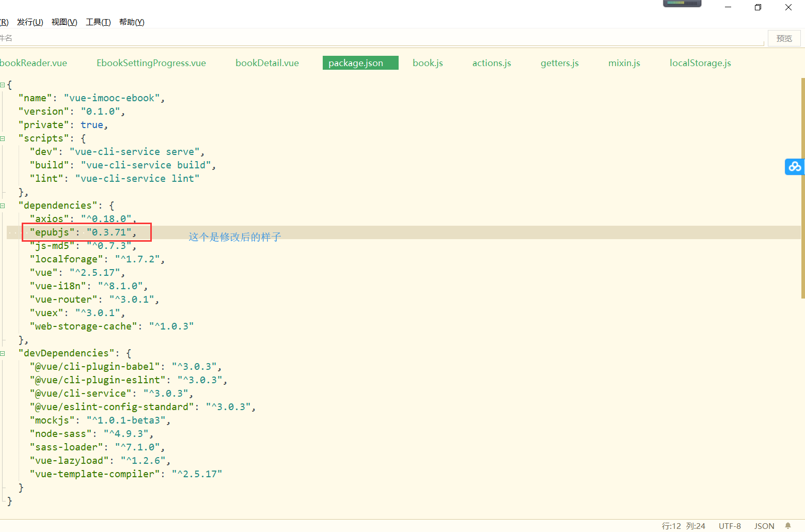This screenshot has height=532, width=805.
Task: Go to the getters.js tab
Action: (560, 63)
